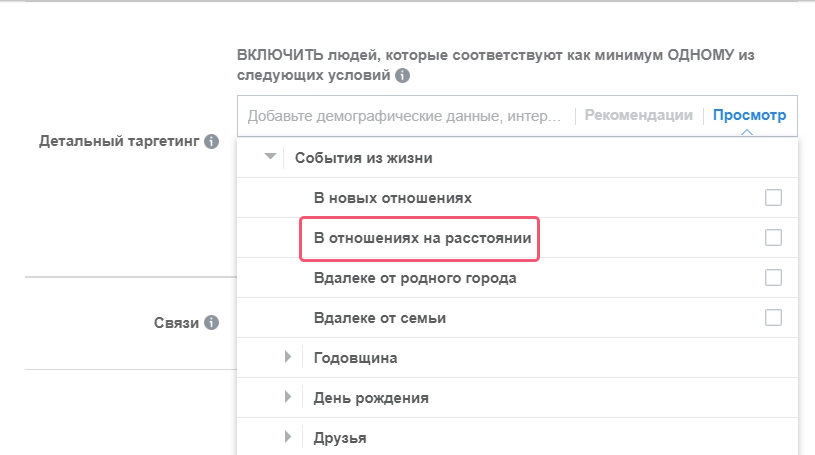Select «В отношениях на расстоянии» item text
Image resolution: width=815 pixels, height=455 pixels.
(423, 238)
